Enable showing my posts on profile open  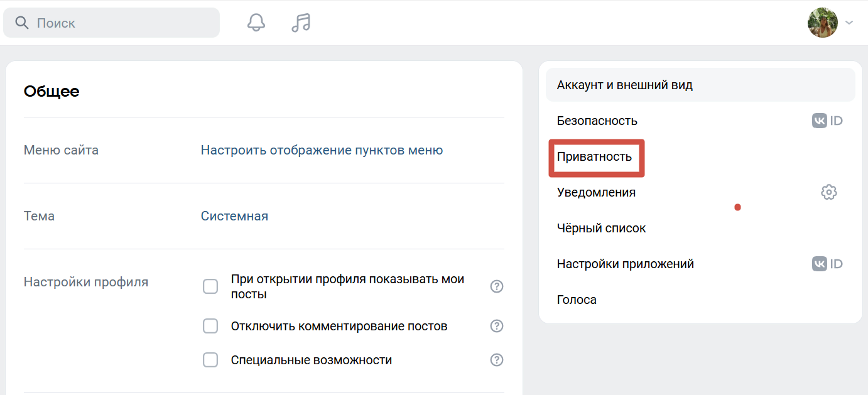coord(210,286)
